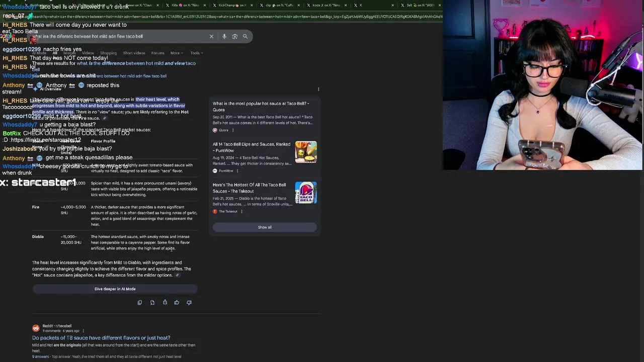Clear the Google search box text
644x362 pixels.
(211, 36)
